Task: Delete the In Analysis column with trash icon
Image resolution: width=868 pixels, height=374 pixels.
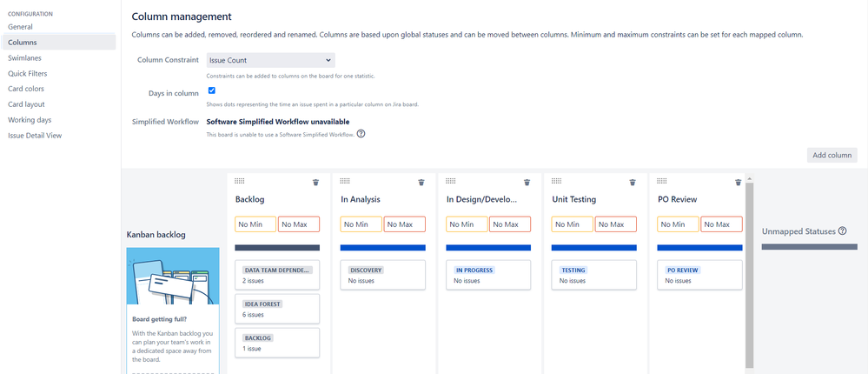Action: point(421,183)
